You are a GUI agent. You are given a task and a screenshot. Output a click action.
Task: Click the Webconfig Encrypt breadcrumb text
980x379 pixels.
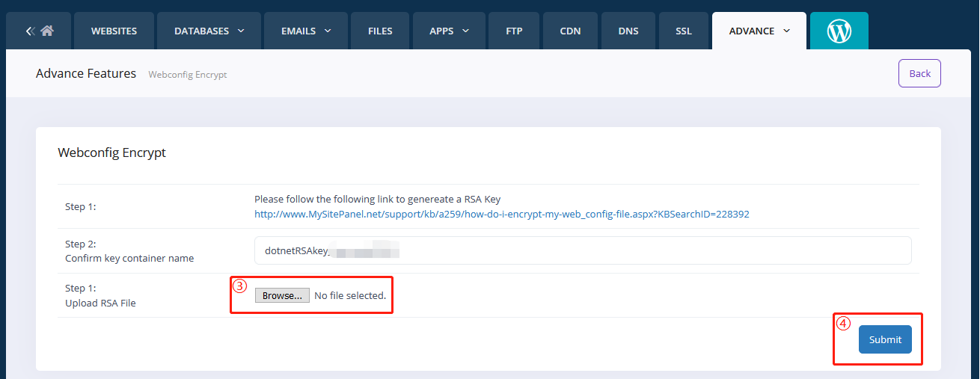pos(187,75)
